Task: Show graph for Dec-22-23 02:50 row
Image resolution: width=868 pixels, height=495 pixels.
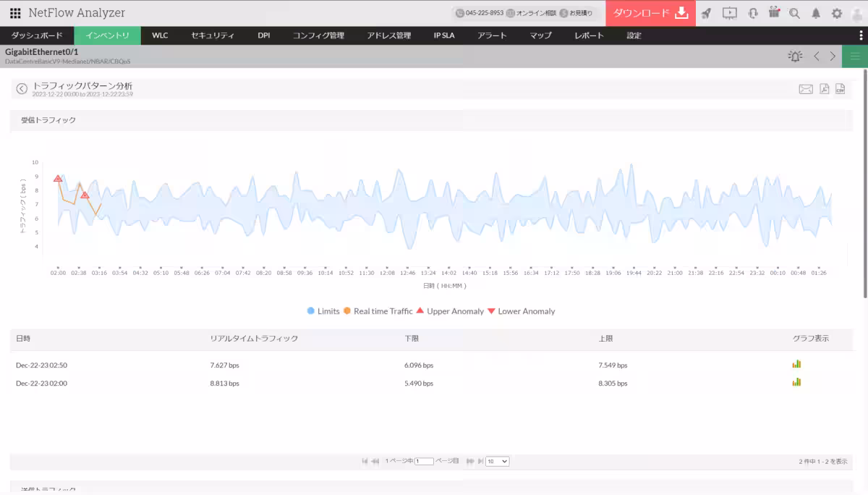Action: pyautogui.click(x=796, y=364)
